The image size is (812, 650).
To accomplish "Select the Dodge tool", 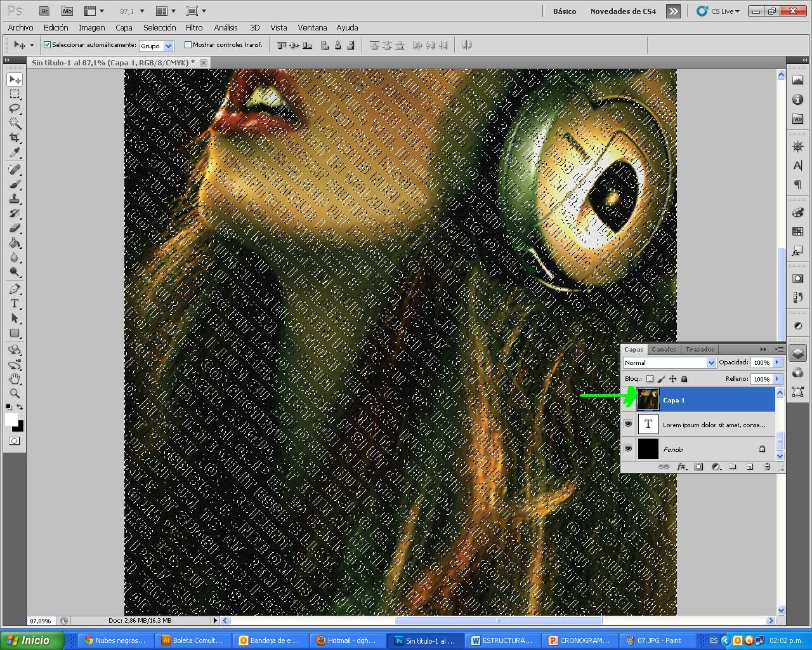I will [x=15, y=272].
